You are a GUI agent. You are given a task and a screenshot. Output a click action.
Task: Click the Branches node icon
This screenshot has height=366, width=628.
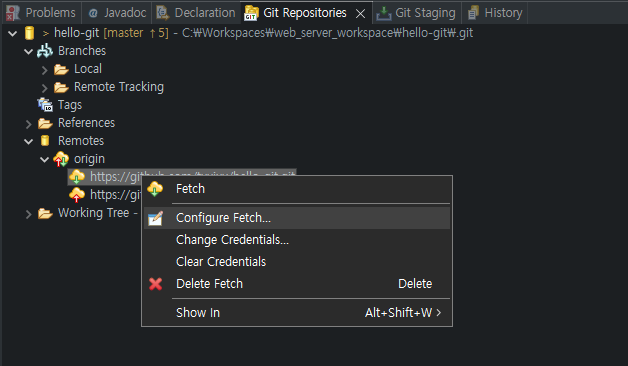[x=45, y=51]
